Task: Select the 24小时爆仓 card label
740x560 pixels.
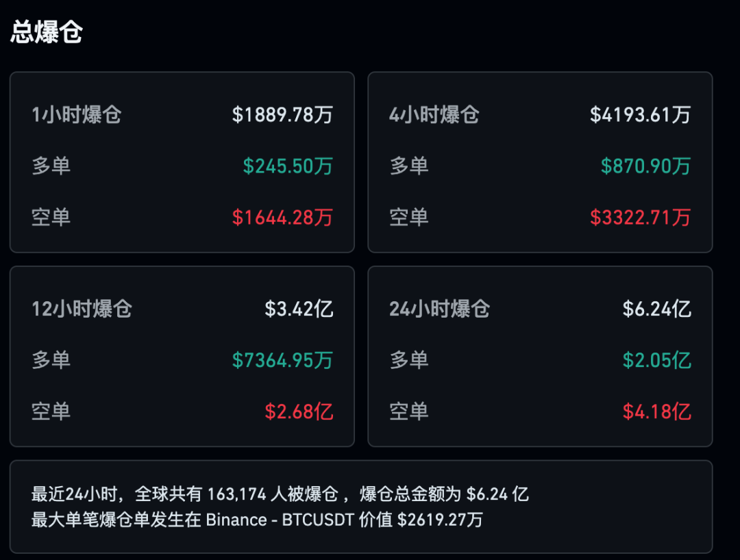Action: click(439, 309)
